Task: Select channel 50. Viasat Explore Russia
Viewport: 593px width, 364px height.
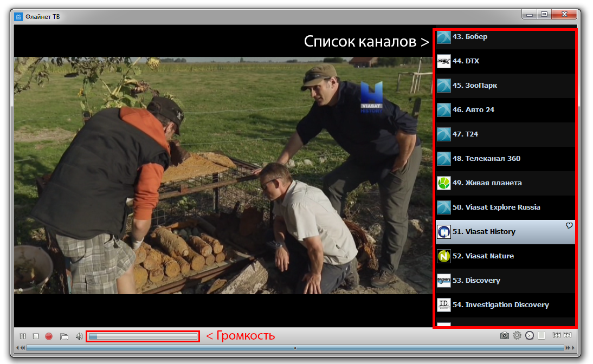Action: coord(505,207)
